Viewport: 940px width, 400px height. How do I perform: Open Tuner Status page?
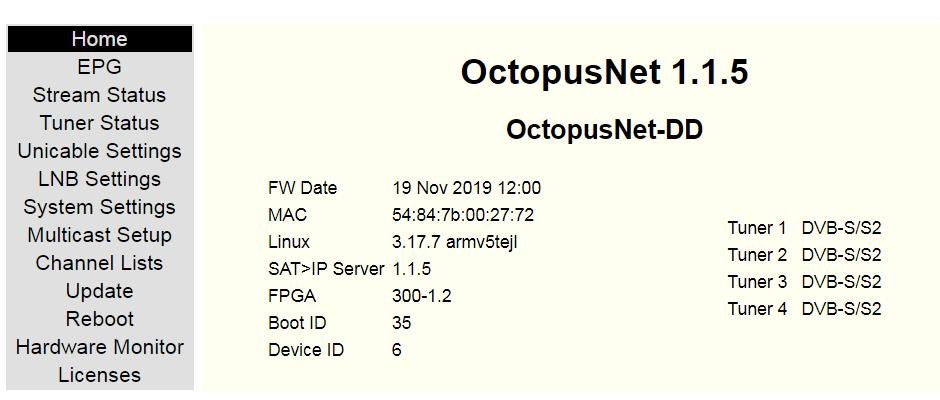pyautogui.click(x=99, y=123)
